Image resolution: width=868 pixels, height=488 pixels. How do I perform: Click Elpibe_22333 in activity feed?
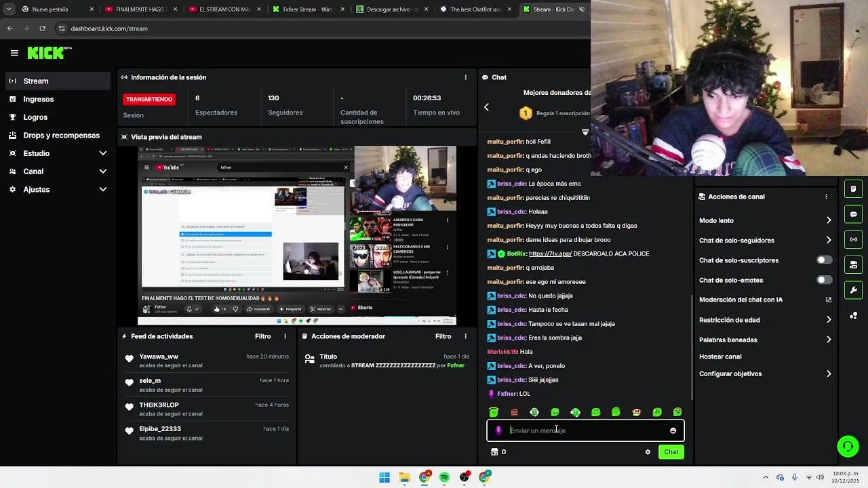(160, 429)
